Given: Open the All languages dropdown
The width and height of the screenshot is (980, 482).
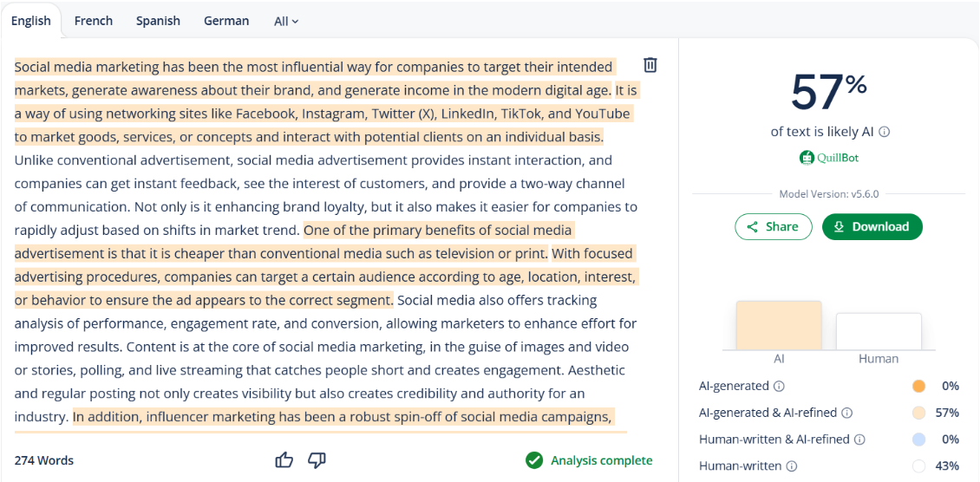Looking at the screenshot, I should pos(286,21).
